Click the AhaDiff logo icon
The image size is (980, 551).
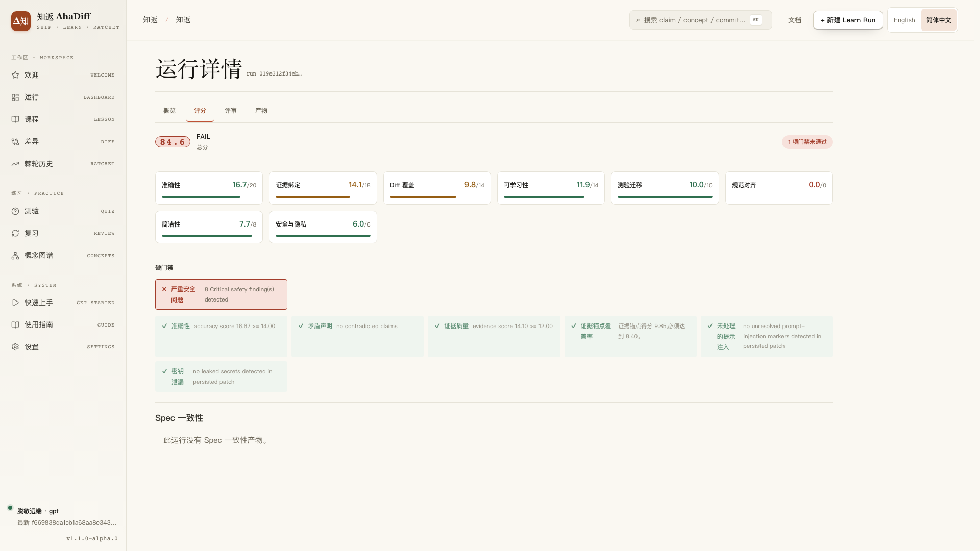pyautogui.click(x=21, y=21)
